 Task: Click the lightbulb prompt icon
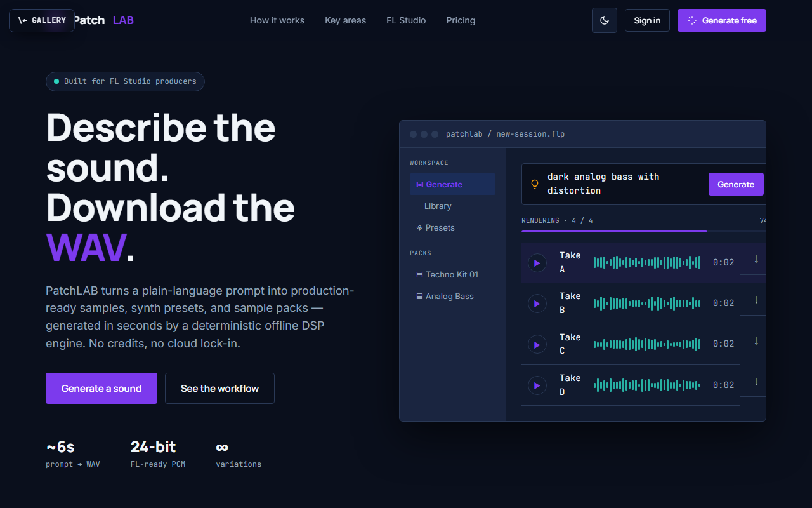click(535, 184)
